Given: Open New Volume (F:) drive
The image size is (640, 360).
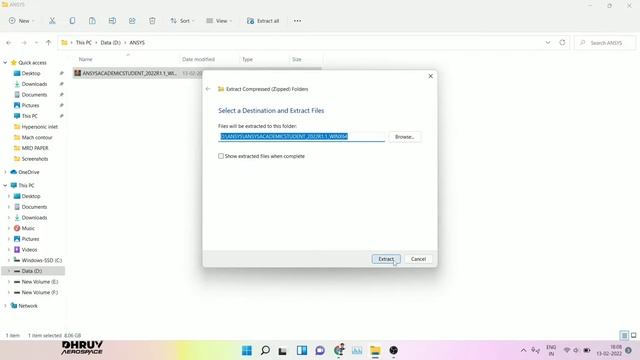Looking at the screenshot, I should tap(40, 292).
